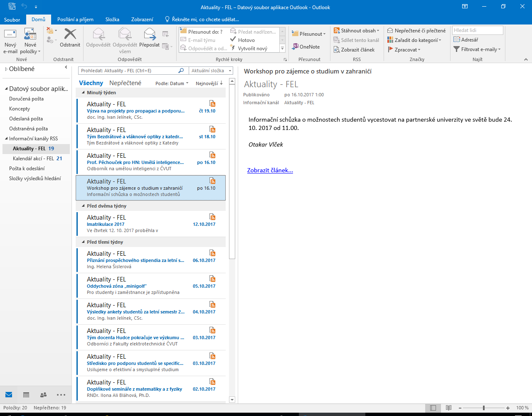532x416 pixels.
Task: Switch to reading view in status bar
Action: coord(448,408)
